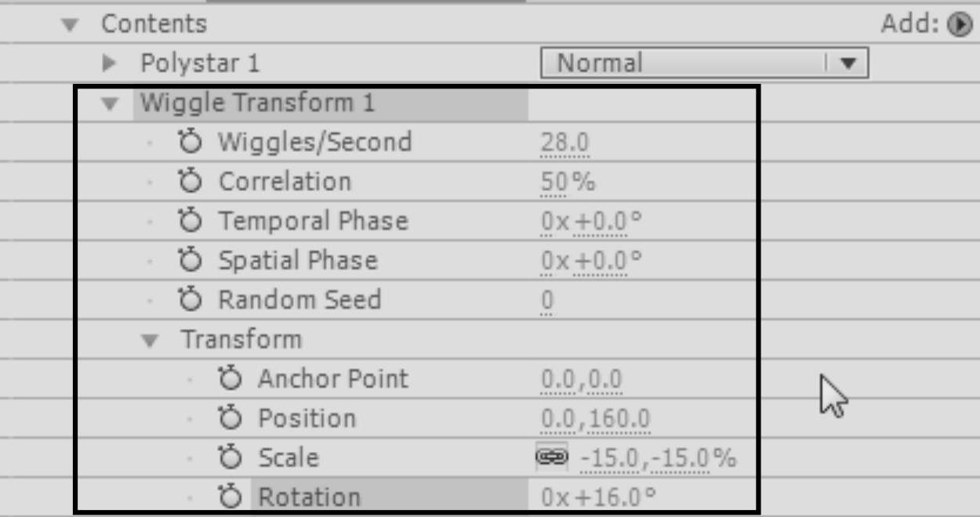The width and height of the screenshot is (980, 517).
Task: Click the Anchor Point stopwatch icon
Action: (x=230, y=379)
